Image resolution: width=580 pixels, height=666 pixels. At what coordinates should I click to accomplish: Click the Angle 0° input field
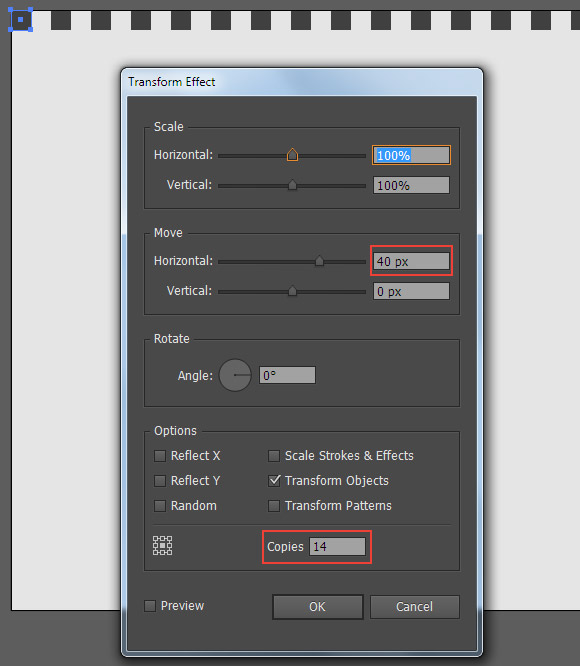(x=287, y=375)
